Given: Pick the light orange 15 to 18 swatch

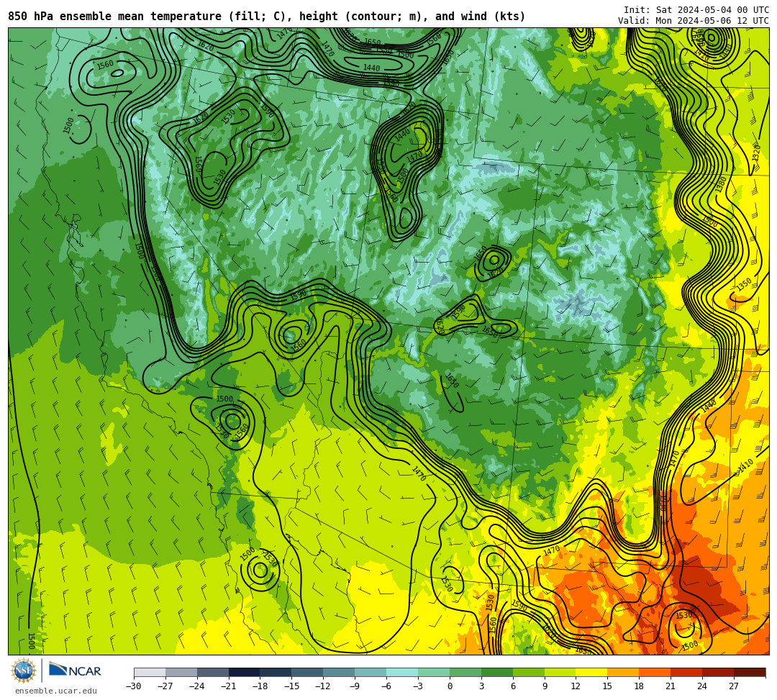Looking at the screenshot, I should [x=623, y=672].
